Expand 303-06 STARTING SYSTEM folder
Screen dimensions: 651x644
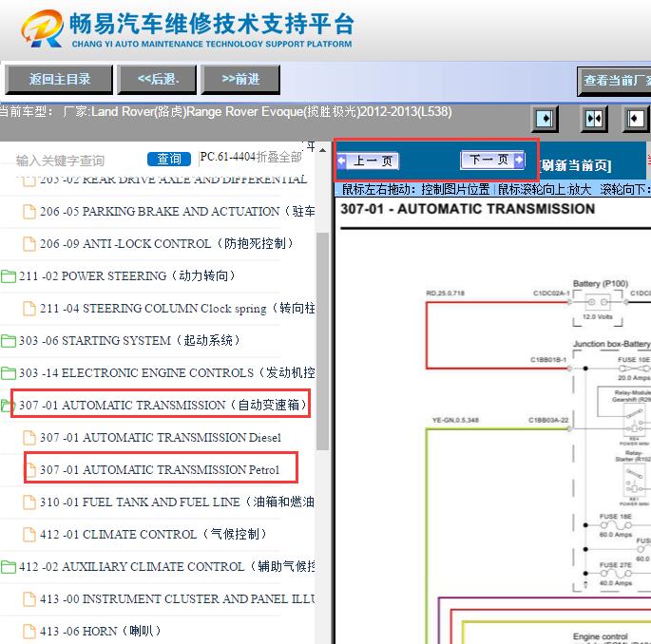click(x=129, y=341)
